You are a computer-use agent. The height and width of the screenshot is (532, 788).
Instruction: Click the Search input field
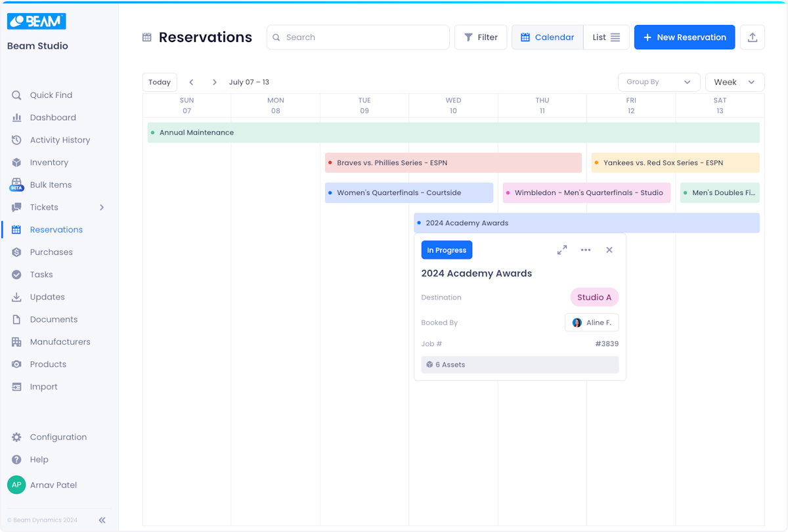coord(358,37)
